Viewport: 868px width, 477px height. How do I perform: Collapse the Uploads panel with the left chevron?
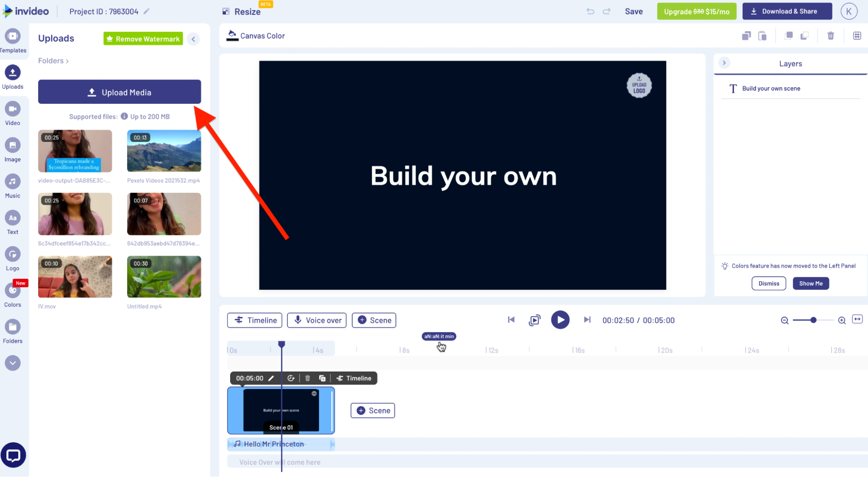click(x=193, y=39)
